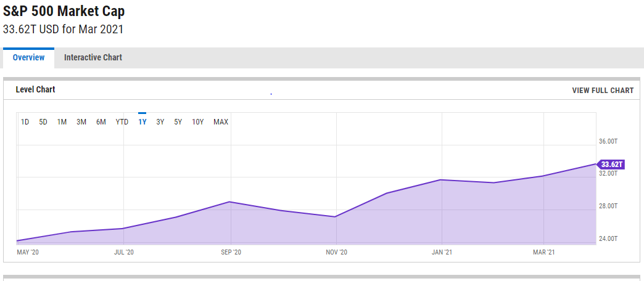Click the 36.00T axis label
Image resolution: width=644 pixels, height=281 pixels.
[x=609, y=142]
